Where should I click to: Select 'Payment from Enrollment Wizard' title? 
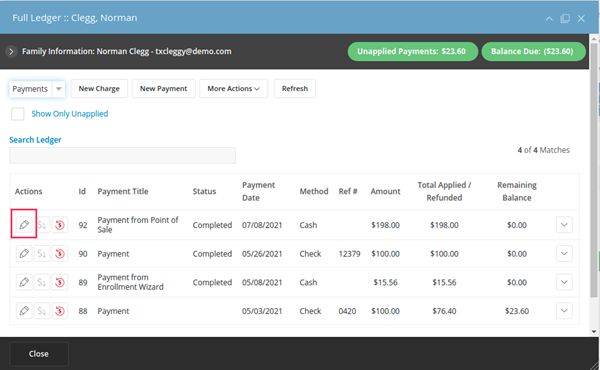point(130,282)
